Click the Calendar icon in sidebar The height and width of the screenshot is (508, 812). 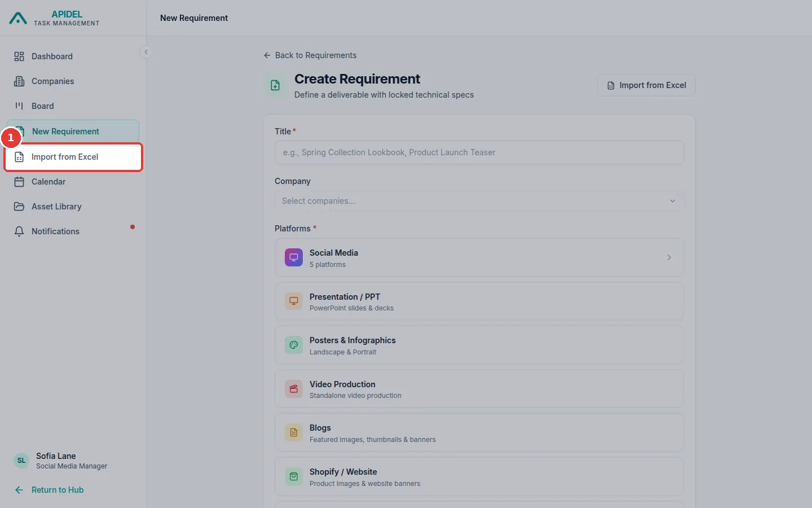(19, 182)
